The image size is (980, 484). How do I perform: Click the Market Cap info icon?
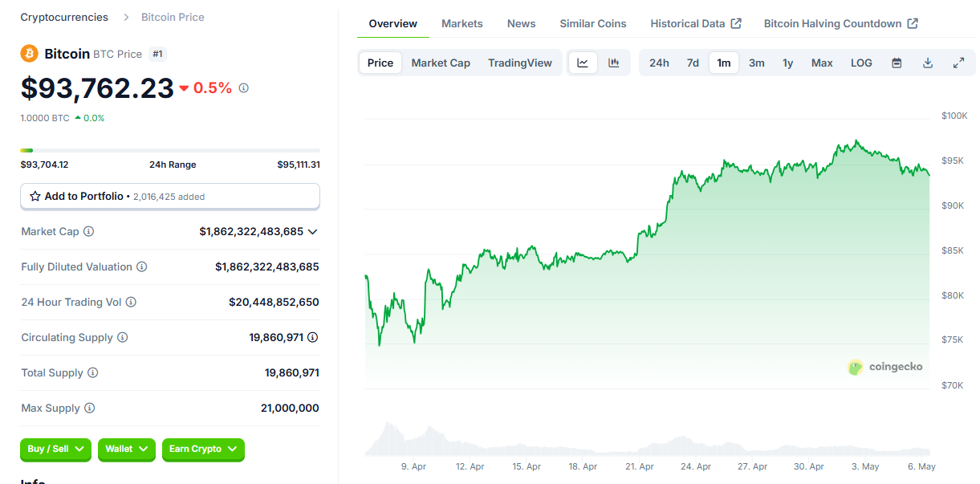[89, 231]
